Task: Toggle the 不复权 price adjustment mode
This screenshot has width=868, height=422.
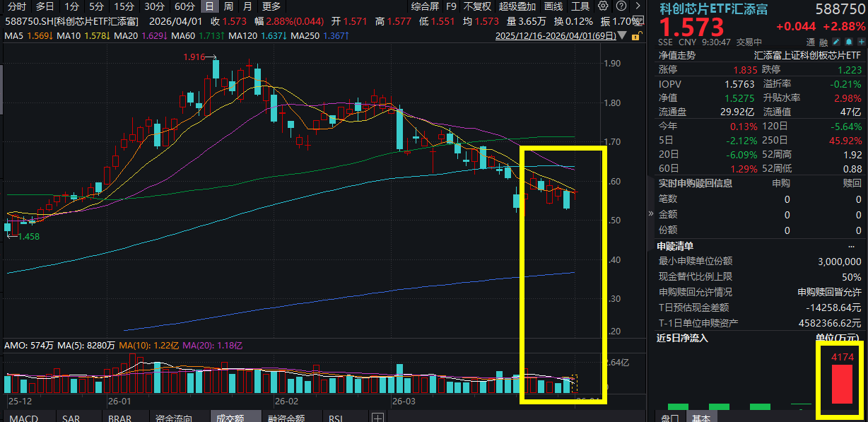Action: click(477, 6)
